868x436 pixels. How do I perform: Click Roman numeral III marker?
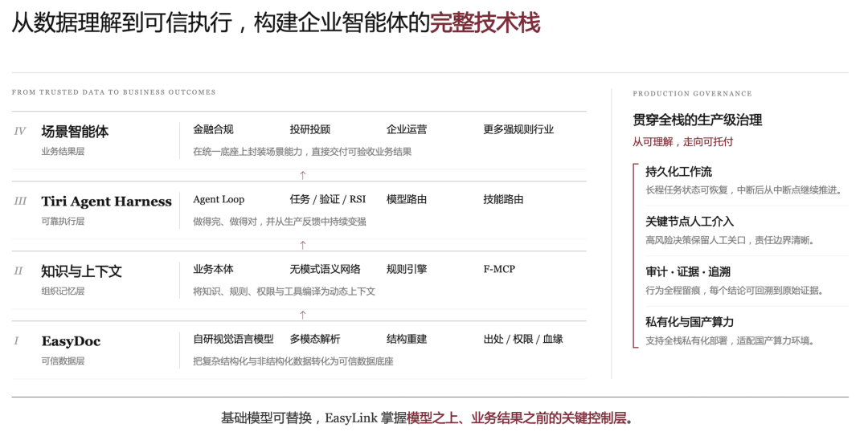coord(20,201)
